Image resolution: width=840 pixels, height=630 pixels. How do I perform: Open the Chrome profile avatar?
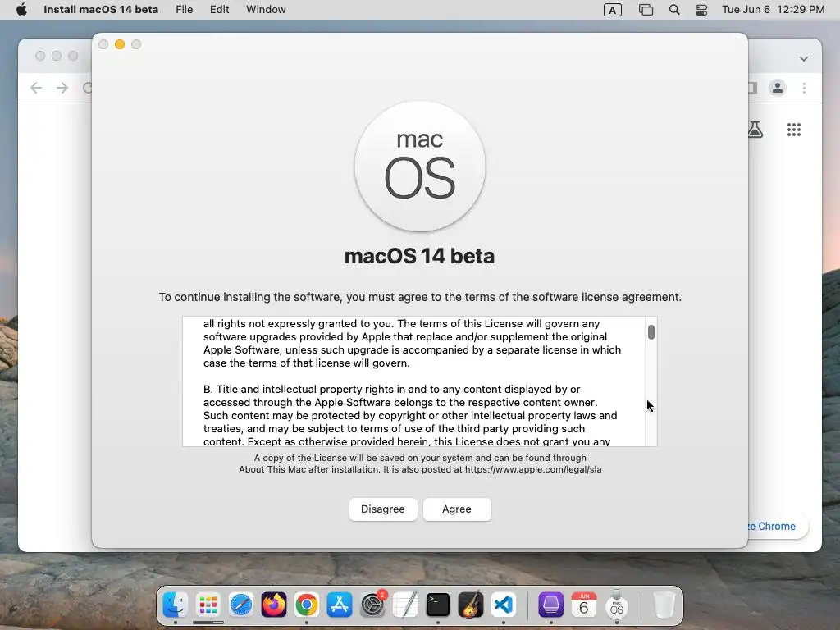coord(778,88)
